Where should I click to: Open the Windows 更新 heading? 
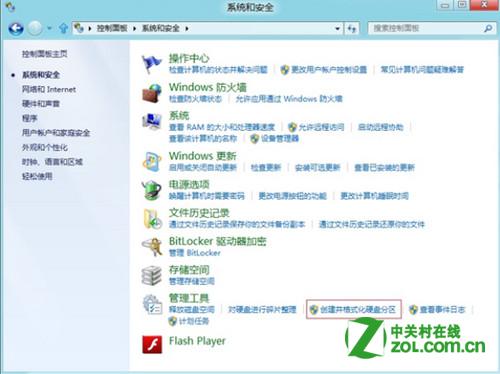(x=203, y=156)
